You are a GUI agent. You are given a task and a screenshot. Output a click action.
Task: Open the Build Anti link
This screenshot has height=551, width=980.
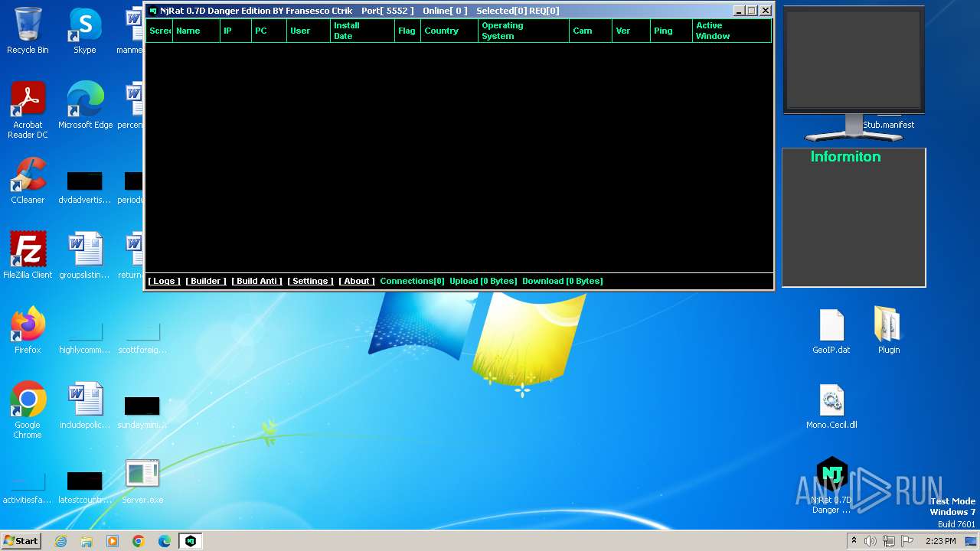[x=256, y=281]
